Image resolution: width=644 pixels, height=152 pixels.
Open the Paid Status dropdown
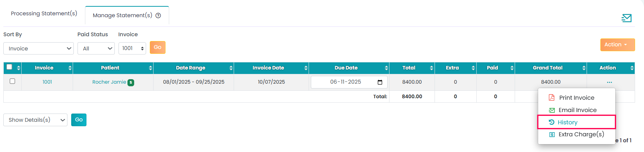pyautogui.click(x=96, y=49)
